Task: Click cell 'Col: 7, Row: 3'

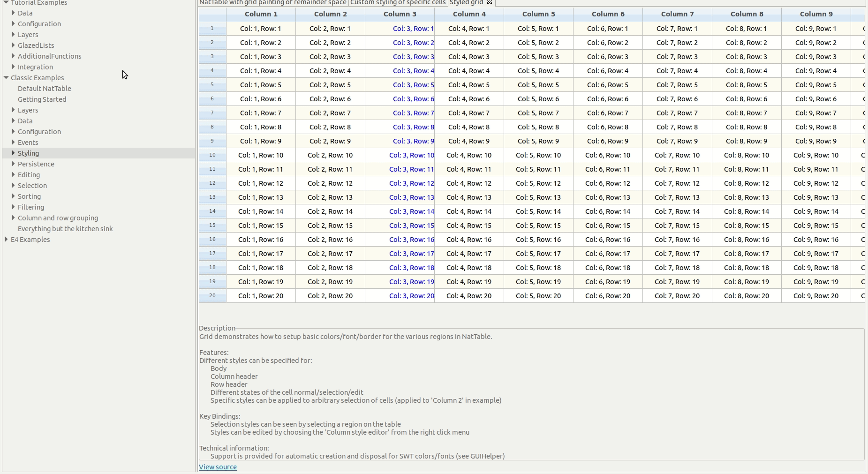Action: (x=678, y=57)
